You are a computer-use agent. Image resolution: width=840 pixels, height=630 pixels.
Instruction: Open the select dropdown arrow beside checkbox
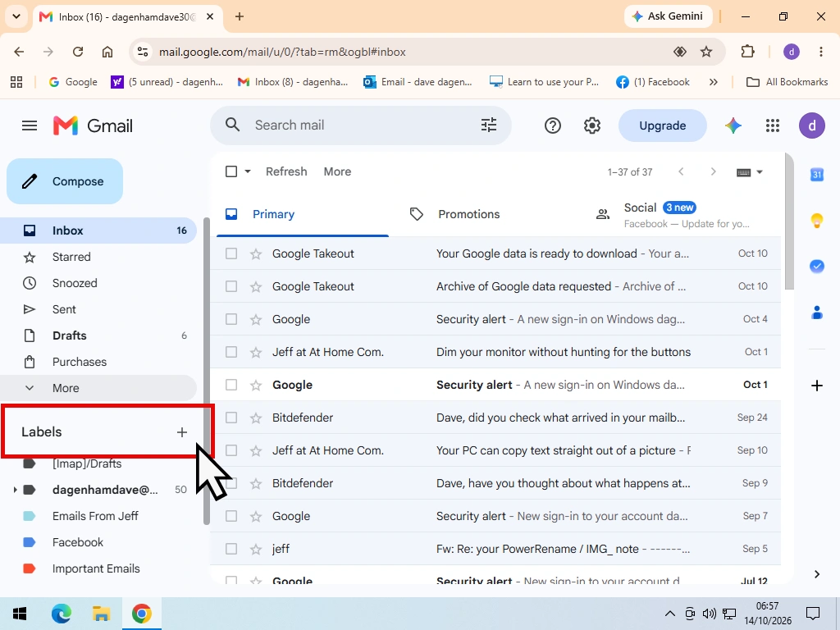248,171
